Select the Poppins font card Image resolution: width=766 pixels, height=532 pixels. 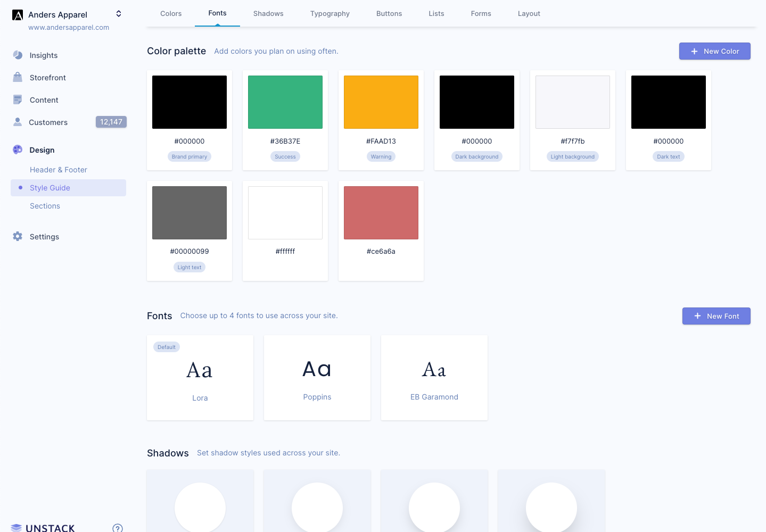click(317, 378)
